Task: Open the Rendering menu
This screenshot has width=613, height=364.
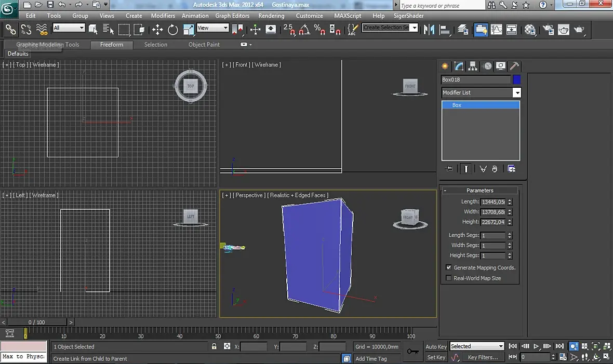Action: 271,16
